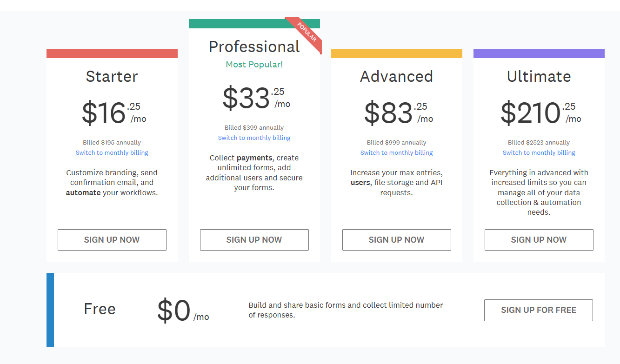The width and height of the screenshot is (620, 364).
Task: Click the Free plan heading
Action: pyautogui.click(x=100, y=308)
